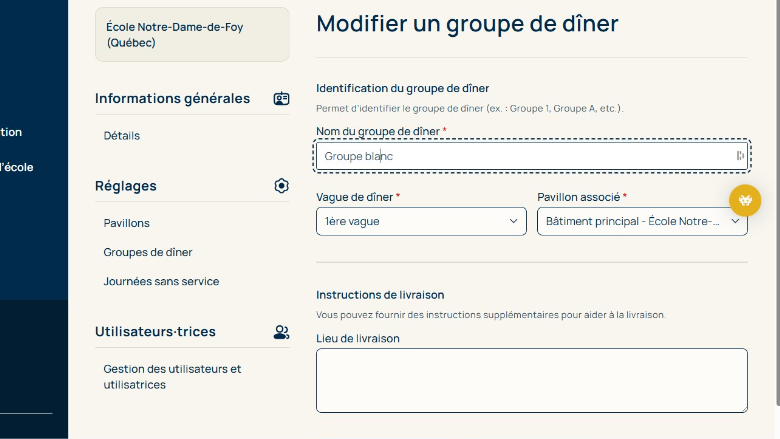Focus the Lieu de livraison text area
Screen dimensions: 780x439
pyautogui.click(x=531, y=380)
